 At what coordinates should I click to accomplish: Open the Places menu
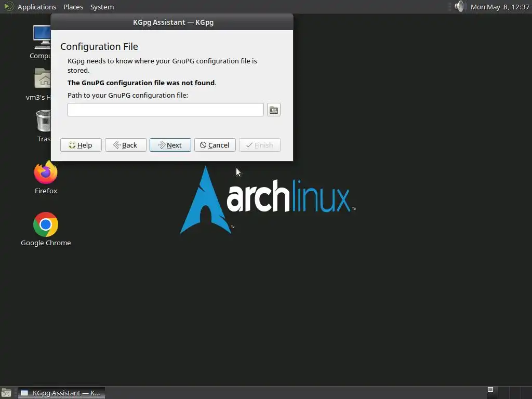[x=73, y=7]
